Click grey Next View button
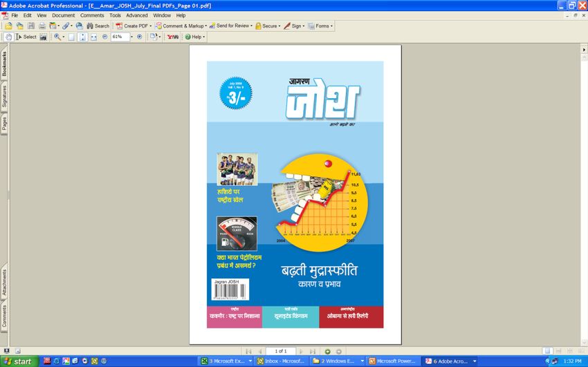588x367 pixels. point(339,351)
